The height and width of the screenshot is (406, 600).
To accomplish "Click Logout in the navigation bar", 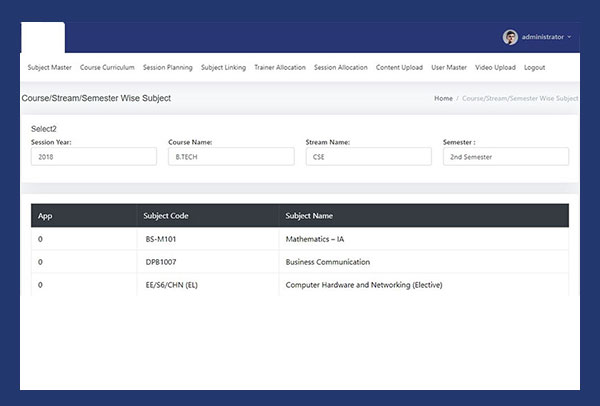I will coord(535,67).
